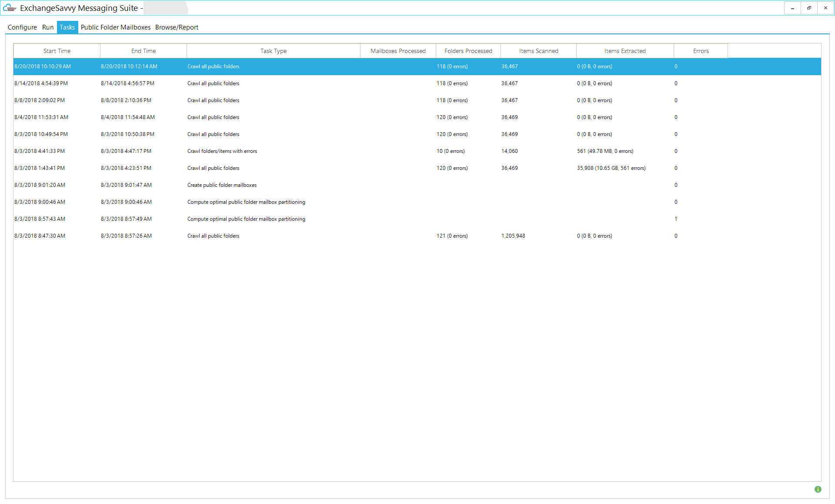The image size is (835, 504).
Task: Click '561 (49.78 MB, 0 errors)' cell
Action: click(x=605, y=151)
